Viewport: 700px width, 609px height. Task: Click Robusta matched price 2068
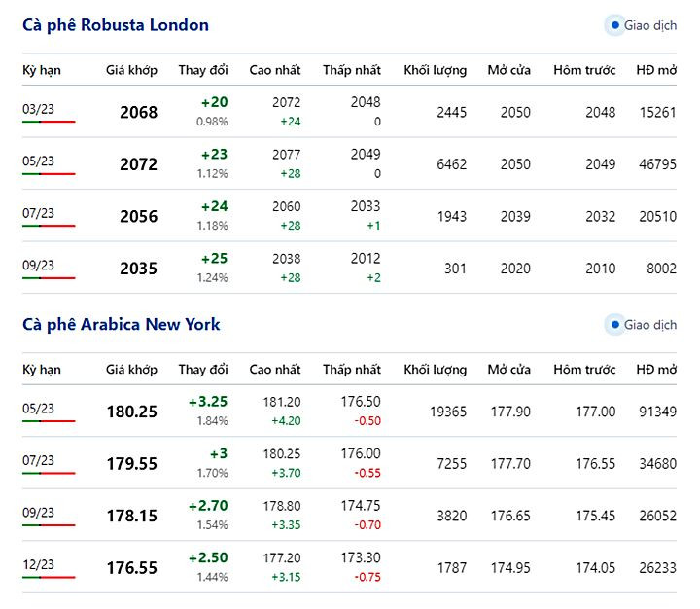click(139, 112)
